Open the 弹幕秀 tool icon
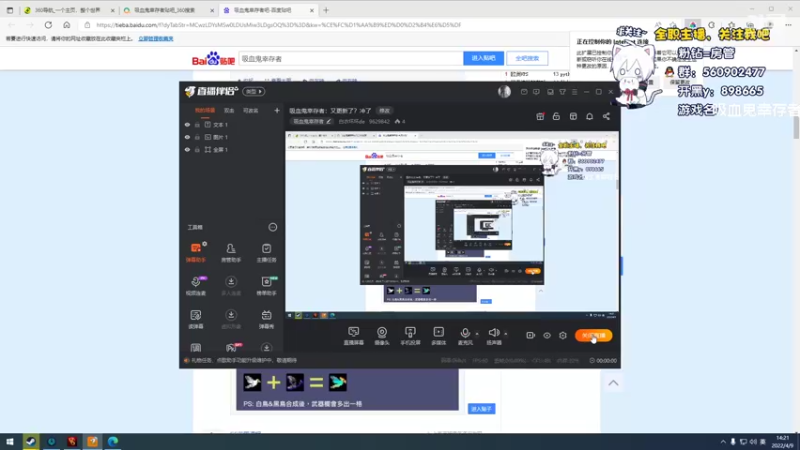This screenshot has width=800, height=450. click(266, 319)
